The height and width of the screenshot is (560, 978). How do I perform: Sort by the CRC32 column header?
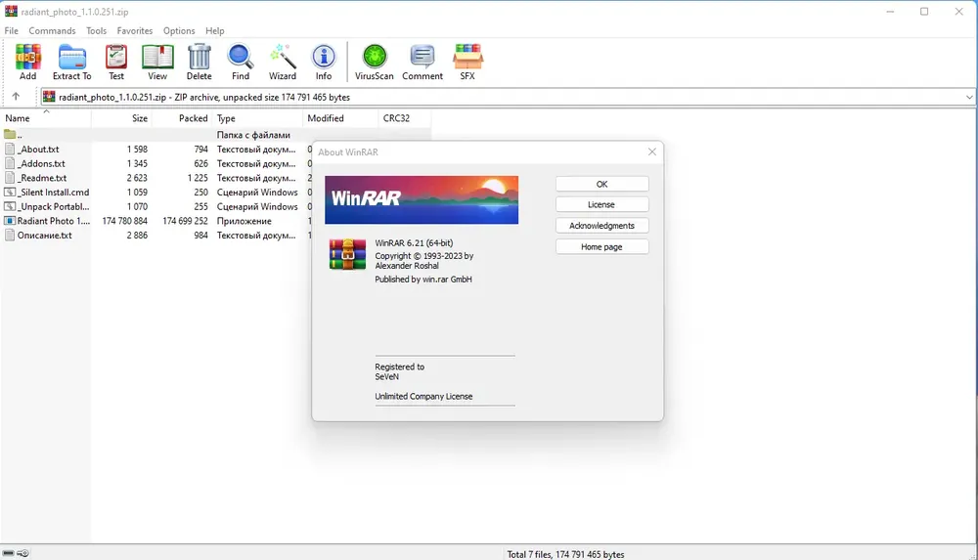coord(404,118)
